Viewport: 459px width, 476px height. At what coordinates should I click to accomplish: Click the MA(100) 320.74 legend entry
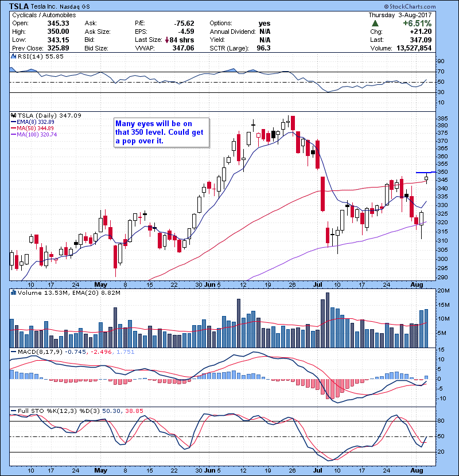pyautogui.click(x=37, y=134)
